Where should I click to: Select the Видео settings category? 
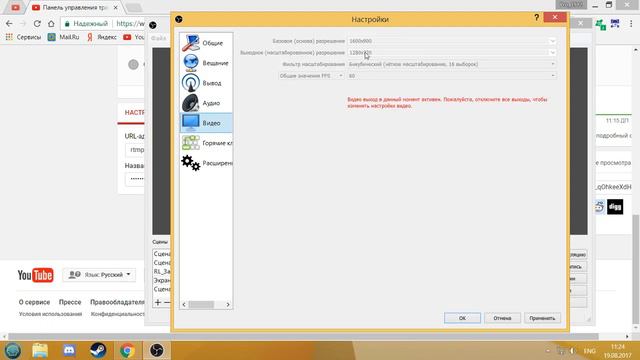pos(206,123)
